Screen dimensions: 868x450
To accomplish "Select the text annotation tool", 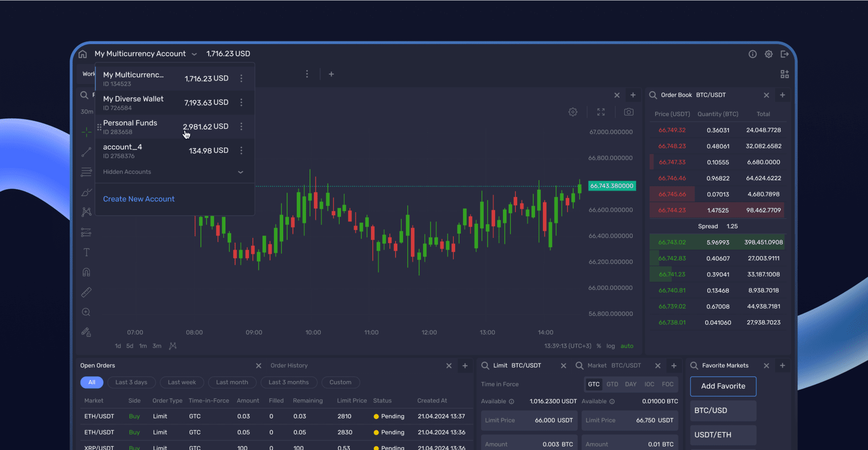I will [86, 252].
